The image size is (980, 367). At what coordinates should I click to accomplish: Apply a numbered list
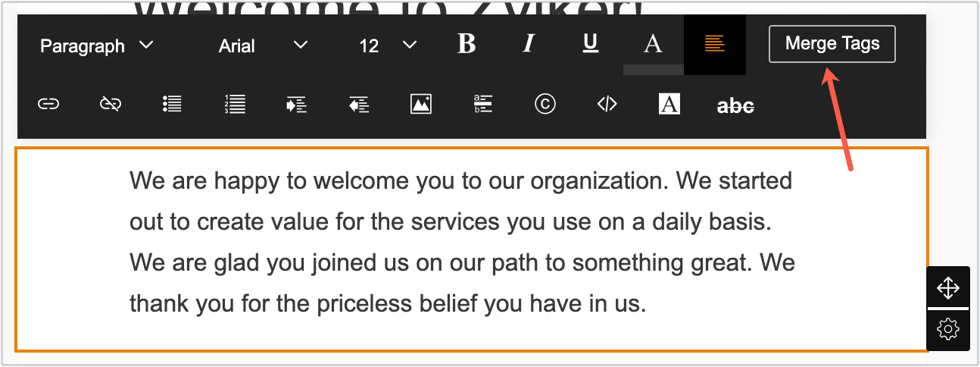pyautogui.click(x=235, y=105)
